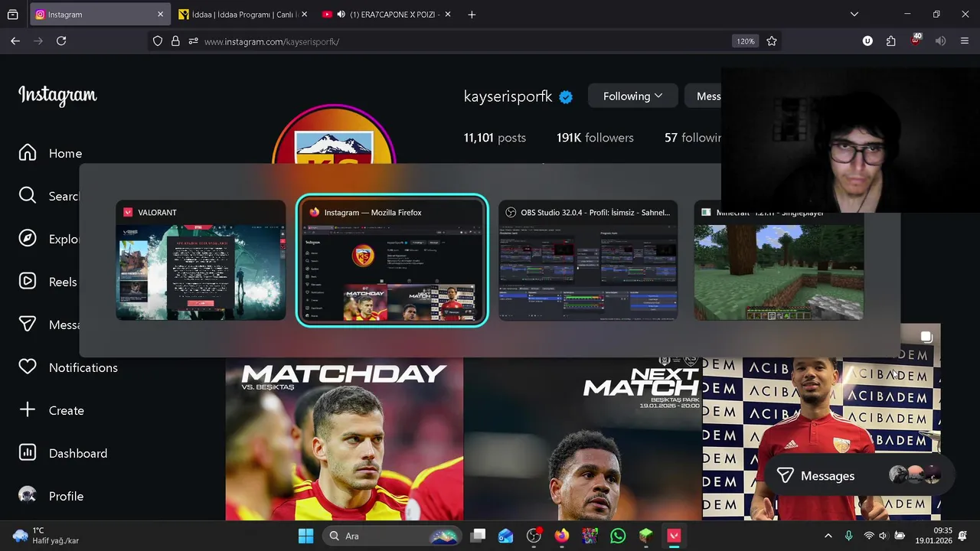
Task: Open Firefox from the taskbar
Action: (x=562, y=536)
